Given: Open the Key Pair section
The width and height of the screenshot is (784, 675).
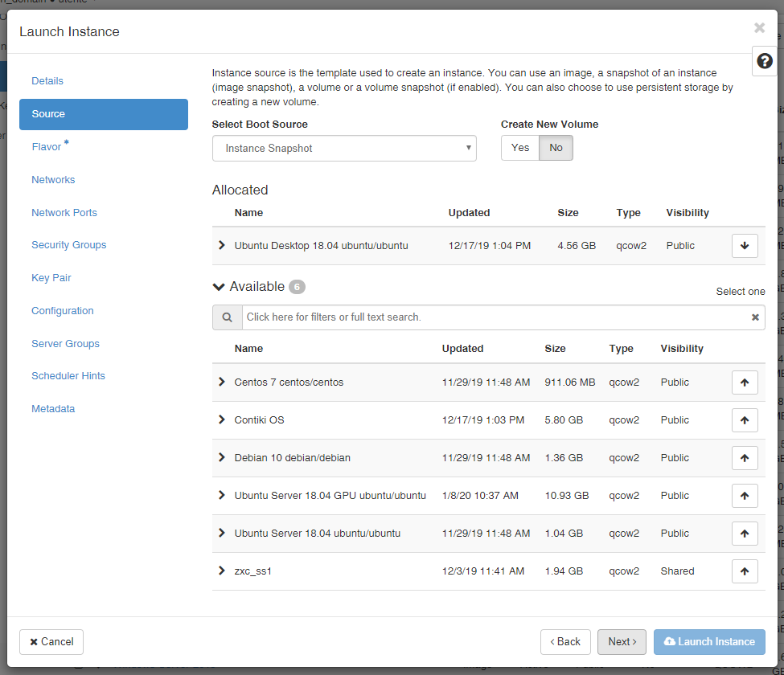Looking at the screenshot, I should point(51,278).
